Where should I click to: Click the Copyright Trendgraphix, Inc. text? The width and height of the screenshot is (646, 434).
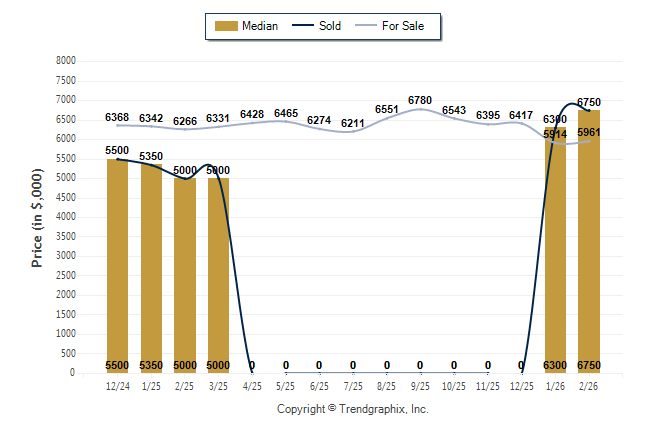pyautogui.click(x=352, y=409)
